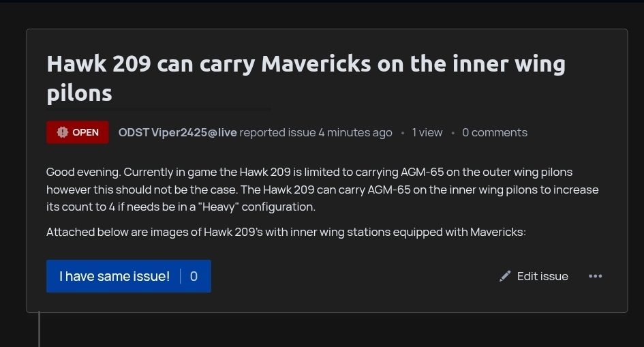Click the pencil icon beside Edit issue
Image resolution: width=644 pixels, height=347 pixels.
(x=505, y=276)
